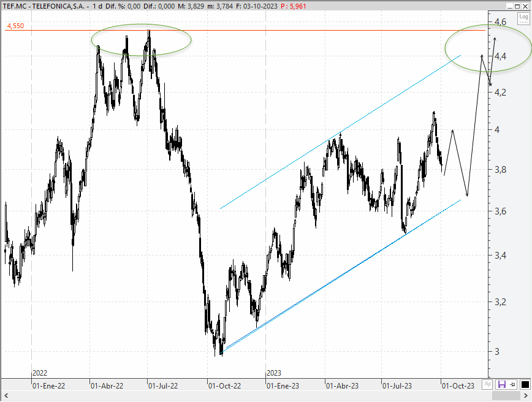Click the horizontal scrollbar thumb
This screenshot has width=532, height=402.
click(506, 395)
